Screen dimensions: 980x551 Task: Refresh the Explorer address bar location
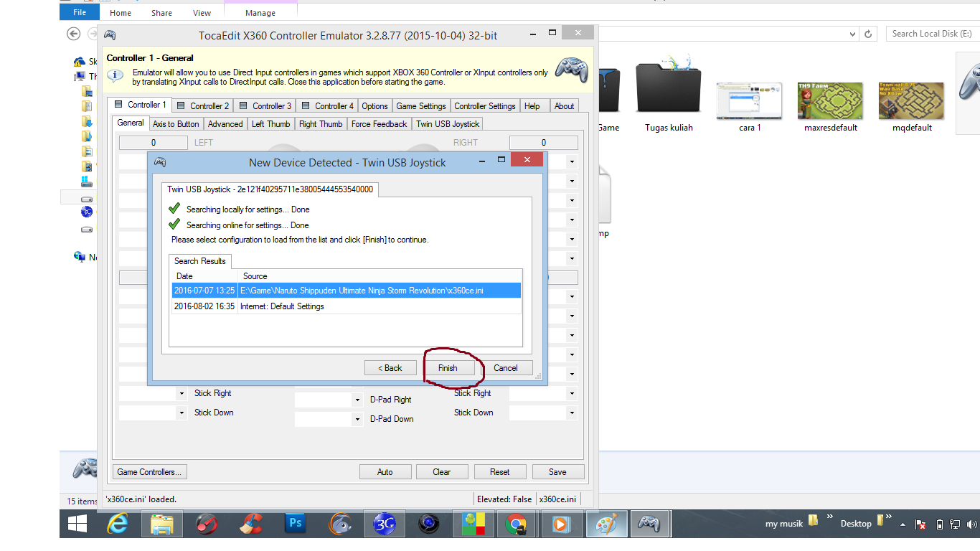(868, 34)
